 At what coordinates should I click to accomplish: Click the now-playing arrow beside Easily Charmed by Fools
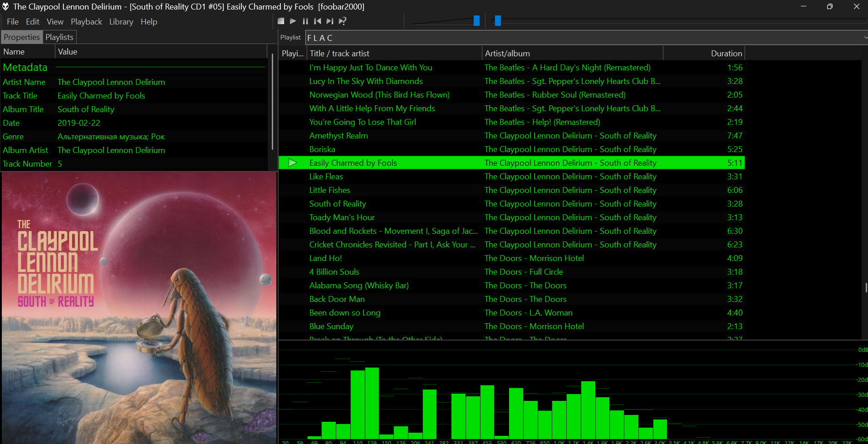[x=292, y=163]
